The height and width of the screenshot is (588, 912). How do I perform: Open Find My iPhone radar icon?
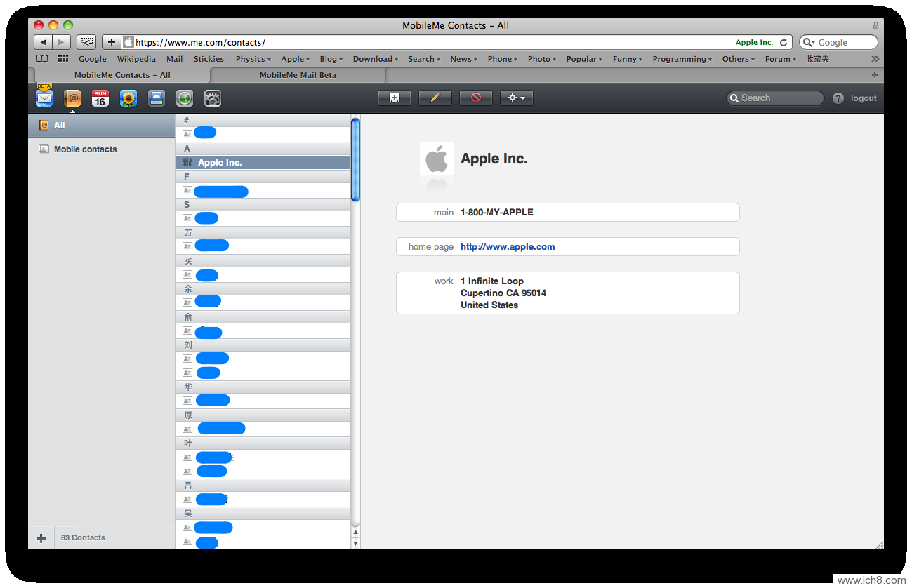click(x=185, y=98)
